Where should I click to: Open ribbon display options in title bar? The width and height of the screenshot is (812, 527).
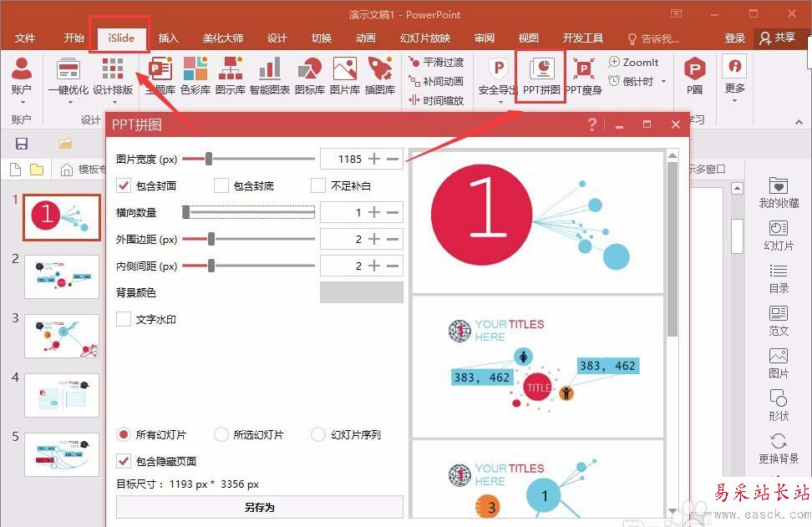(676, 13)
